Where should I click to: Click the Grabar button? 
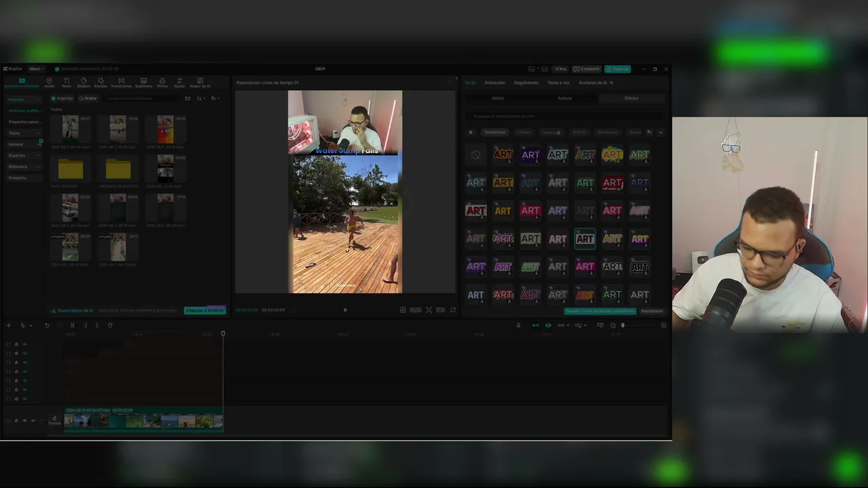click(x=88, y=98)
